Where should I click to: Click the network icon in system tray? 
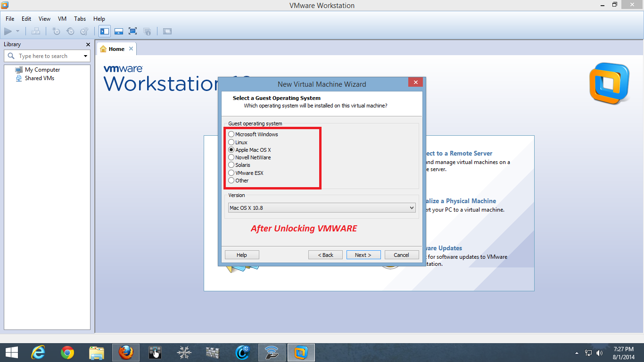coord(588,353)
